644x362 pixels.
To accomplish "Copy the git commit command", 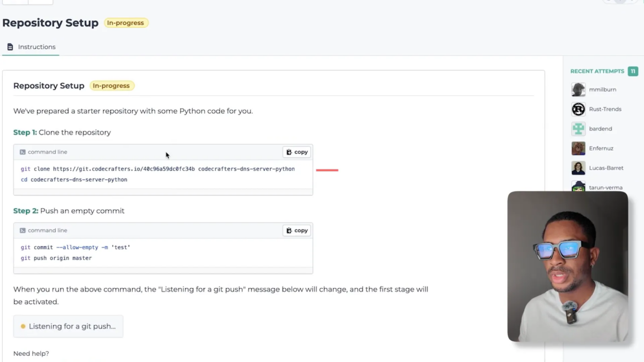I will (x=297, y=230).
